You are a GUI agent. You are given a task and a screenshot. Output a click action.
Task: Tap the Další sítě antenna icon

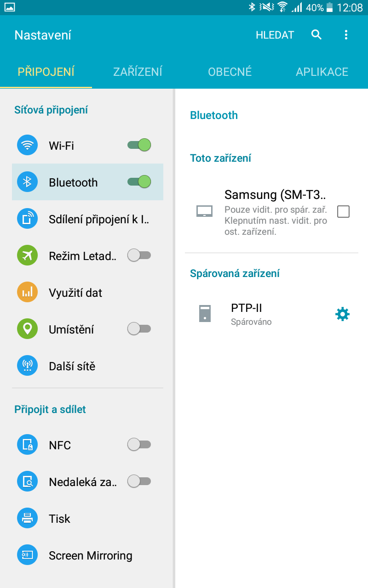(x=27, y=366)
